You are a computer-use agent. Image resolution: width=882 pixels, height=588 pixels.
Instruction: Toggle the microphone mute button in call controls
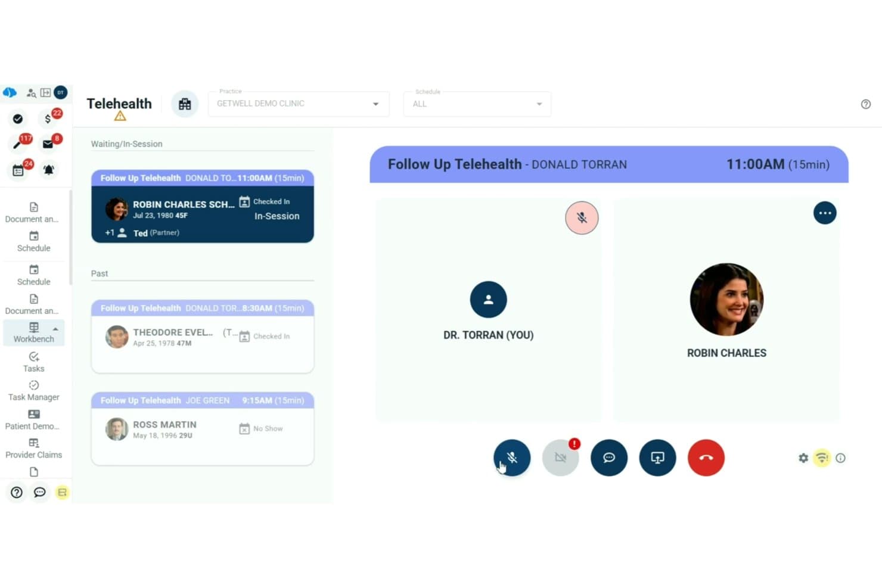pos(512,458)
